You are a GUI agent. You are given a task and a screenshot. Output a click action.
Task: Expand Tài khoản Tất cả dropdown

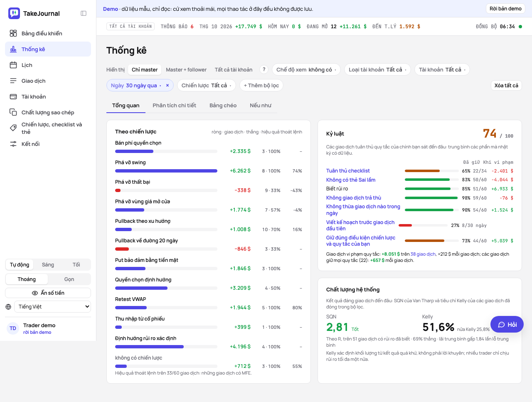coord(442,69)
